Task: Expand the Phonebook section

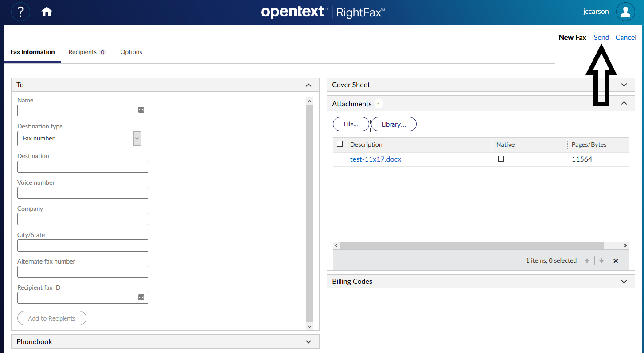Action: [x=309, y=342]
